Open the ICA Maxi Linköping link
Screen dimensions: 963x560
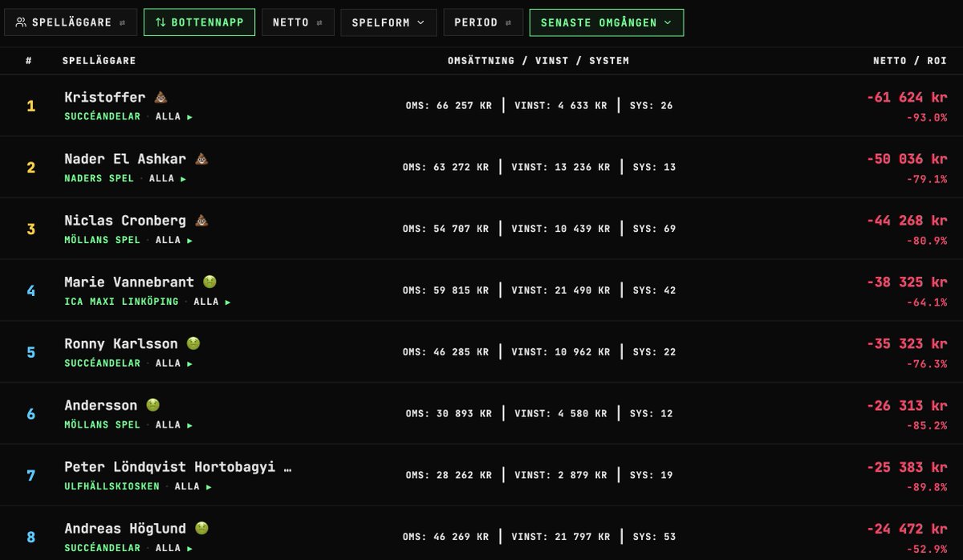click(x=122, y=302)
